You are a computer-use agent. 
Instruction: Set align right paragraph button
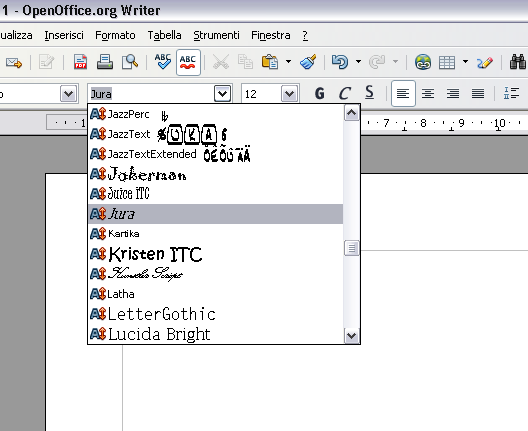pyautogui.click(x=453, y=94)
